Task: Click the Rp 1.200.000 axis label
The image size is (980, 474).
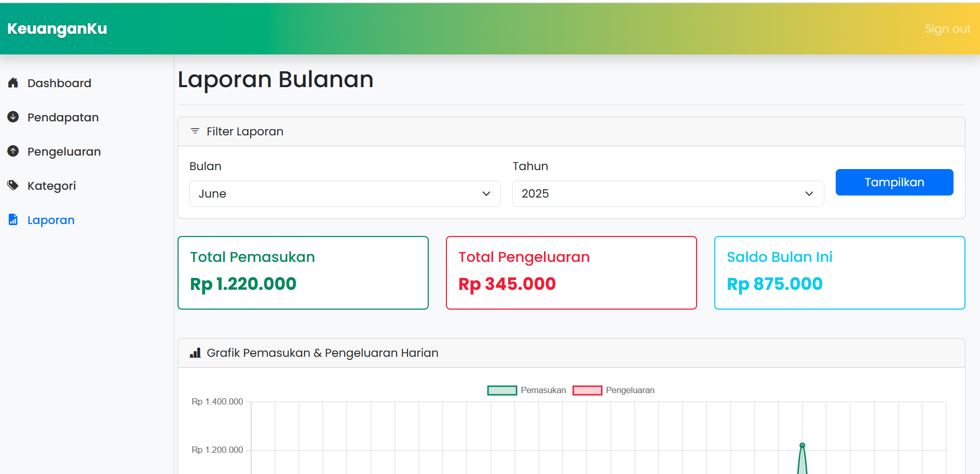Action: [217, 450]
